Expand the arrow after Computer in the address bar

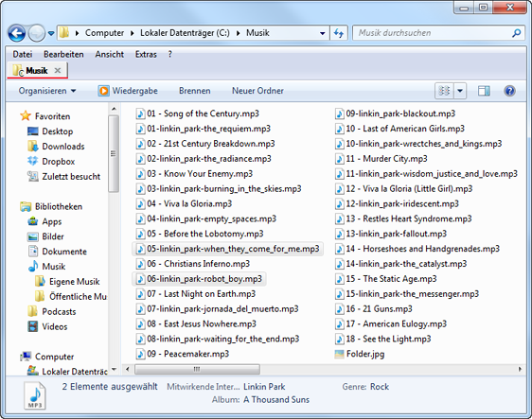tap(133, 33)
